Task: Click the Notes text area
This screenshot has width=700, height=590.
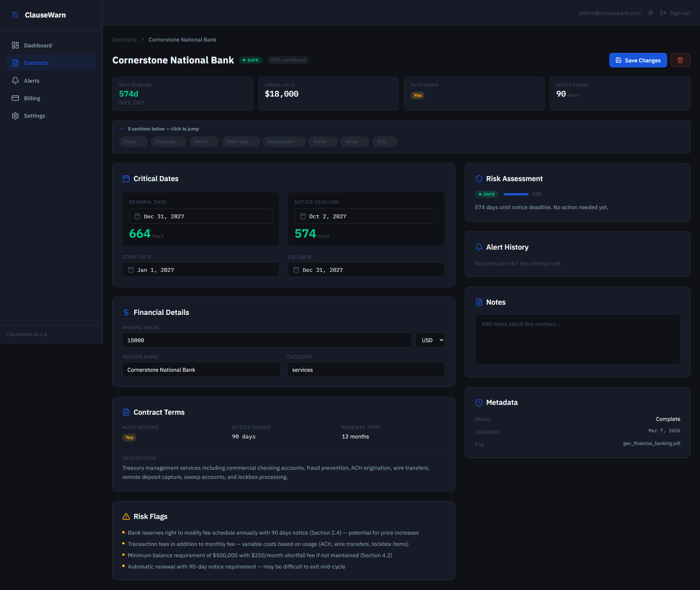Action: click(x=577, y=339)
